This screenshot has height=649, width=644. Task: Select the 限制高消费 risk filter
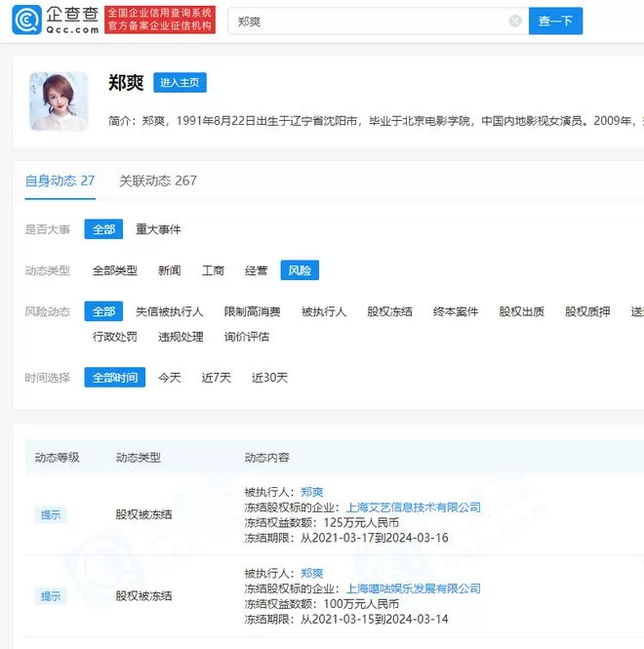252,311
